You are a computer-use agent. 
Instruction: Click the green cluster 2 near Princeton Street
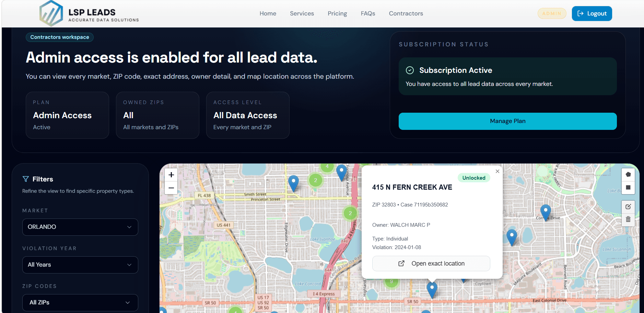click(x=316, y=180)
